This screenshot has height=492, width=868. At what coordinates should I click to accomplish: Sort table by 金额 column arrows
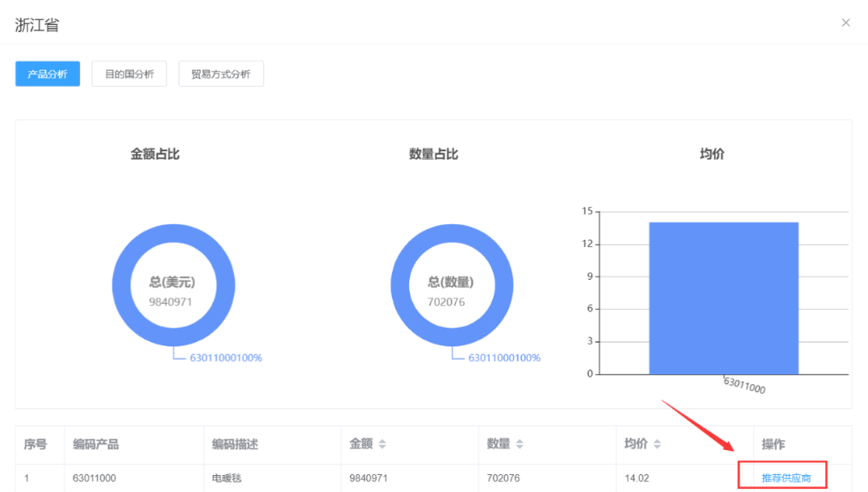coord(382,444)
